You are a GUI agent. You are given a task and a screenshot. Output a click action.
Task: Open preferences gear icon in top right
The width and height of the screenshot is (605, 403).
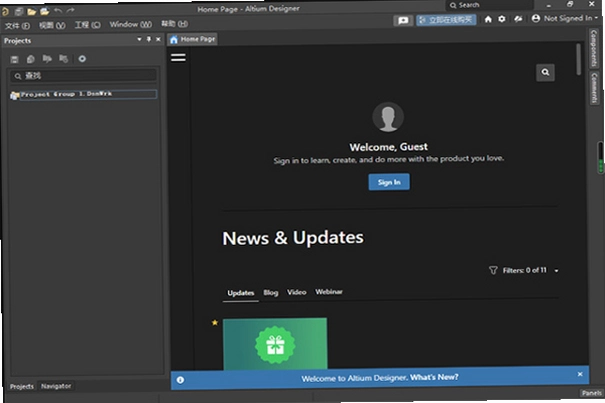coord(502,19)
